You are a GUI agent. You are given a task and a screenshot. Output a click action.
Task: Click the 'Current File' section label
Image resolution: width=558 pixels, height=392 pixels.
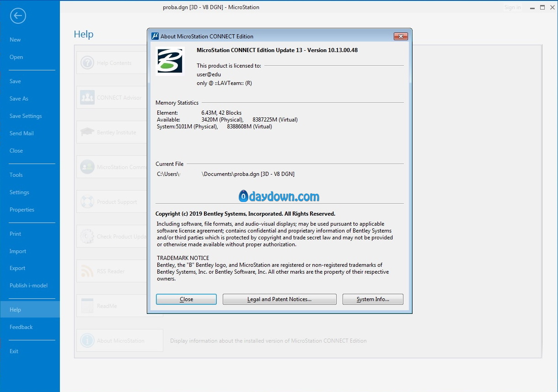(x=169, y=164)
